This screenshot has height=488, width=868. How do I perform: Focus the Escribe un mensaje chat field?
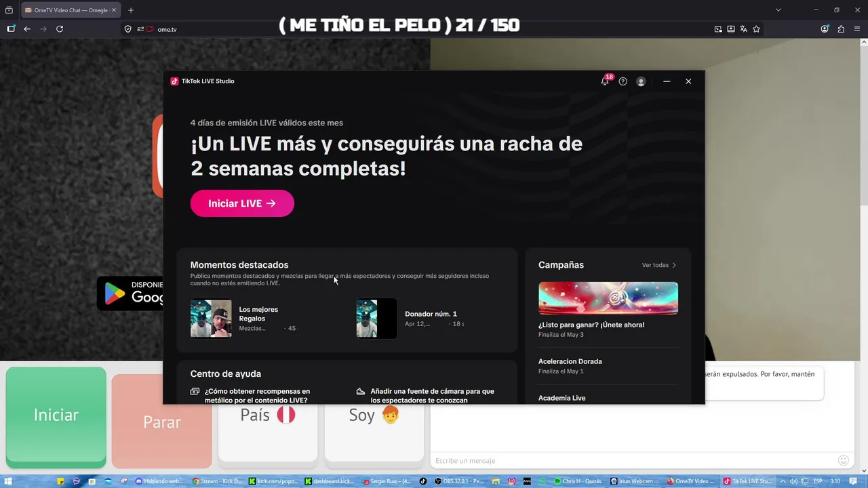click(x=634, y=461)
